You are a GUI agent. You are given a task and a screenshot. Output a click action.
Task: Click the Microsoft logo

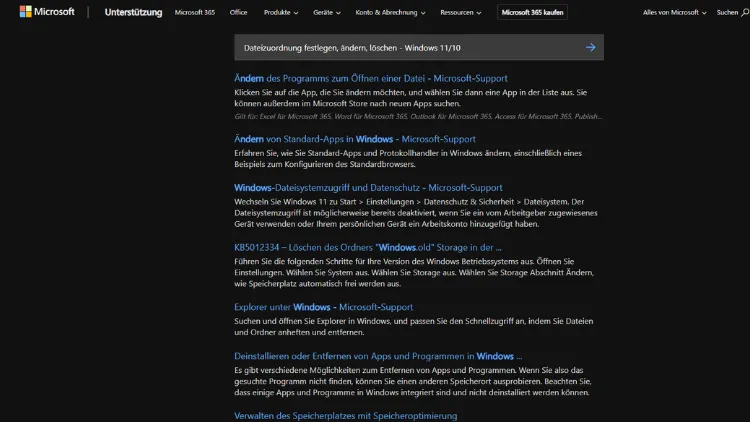47,11
